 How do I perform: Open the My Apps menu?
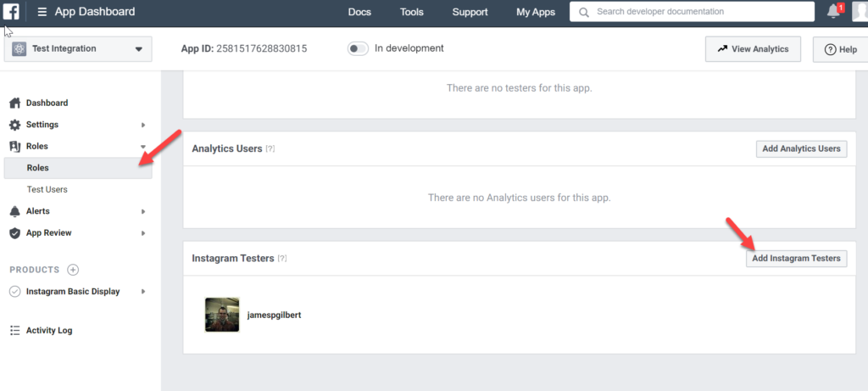pos(535,12)
